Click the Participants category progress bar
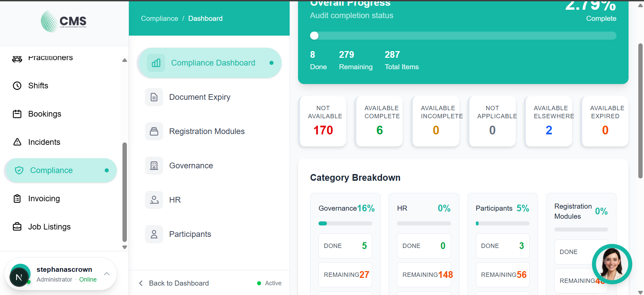The image size is (644, 295). click(x=502, y=223)
